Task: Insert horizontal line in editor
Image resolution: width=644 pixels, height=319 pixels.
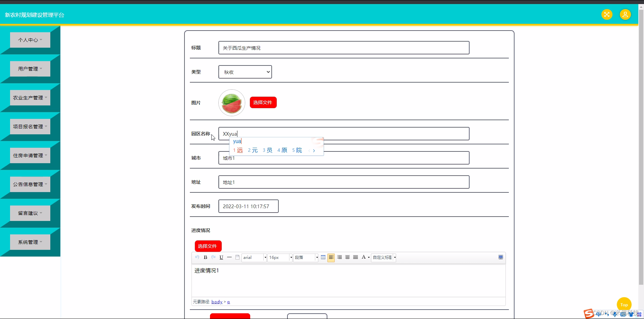Action: pos(229,257)
